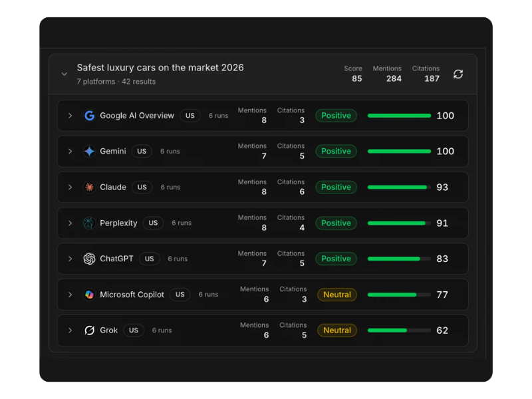Click the Google AI Overview score bar

[x=400, y=116]
